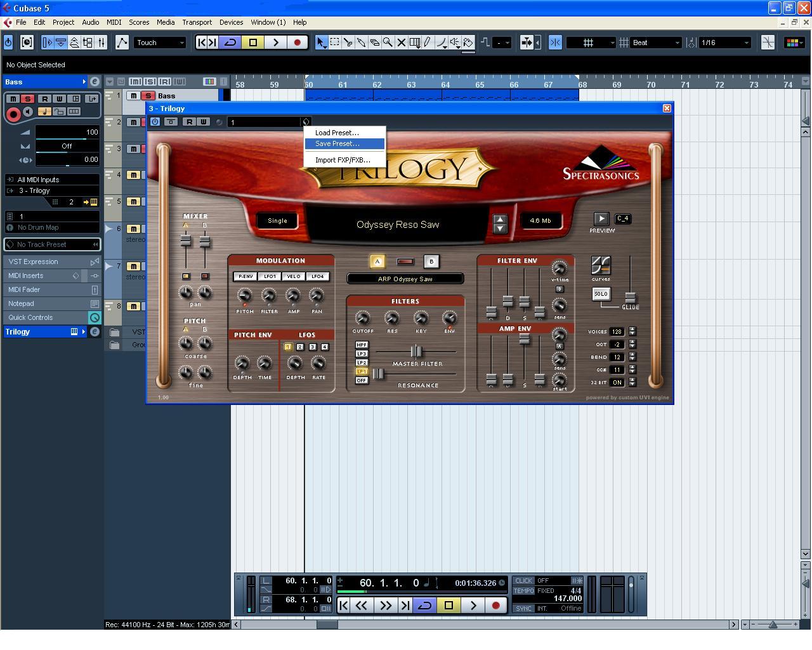Viewport: 812px width, 650px height.
Task: Select the Play speaker tool
Action: pyautogui.click(x=454, y=43)
